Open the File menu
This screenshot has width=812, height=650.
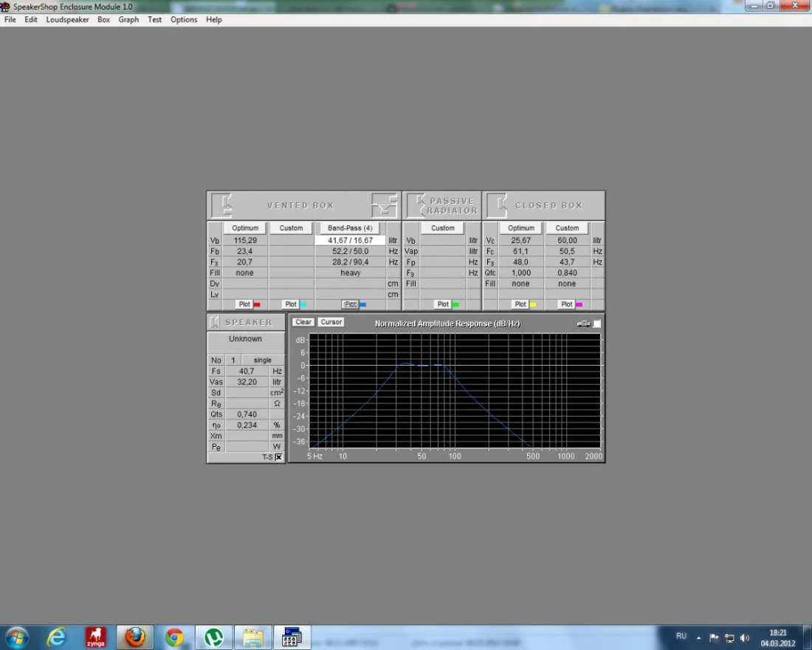click(10, 20)
